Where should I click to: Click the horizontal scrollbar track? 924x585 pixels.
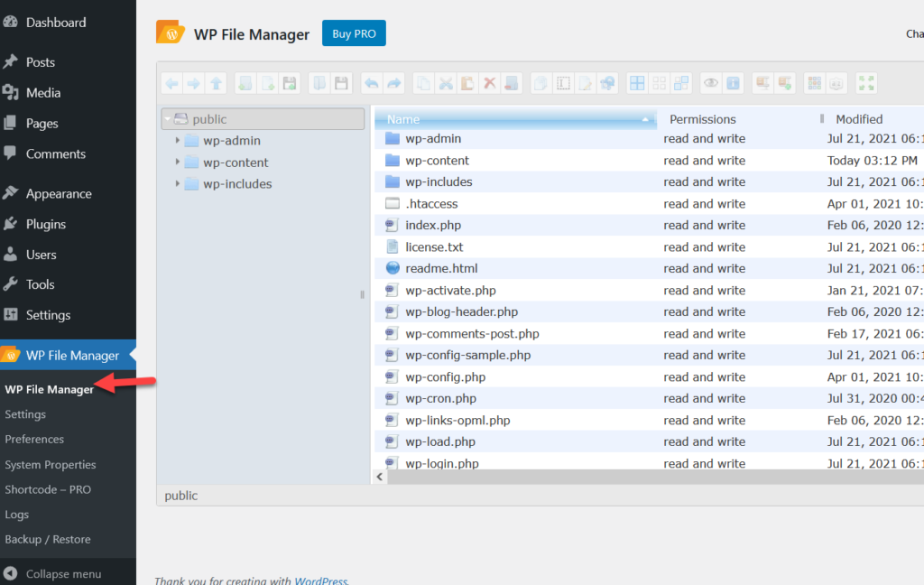(x=655, y=477)
